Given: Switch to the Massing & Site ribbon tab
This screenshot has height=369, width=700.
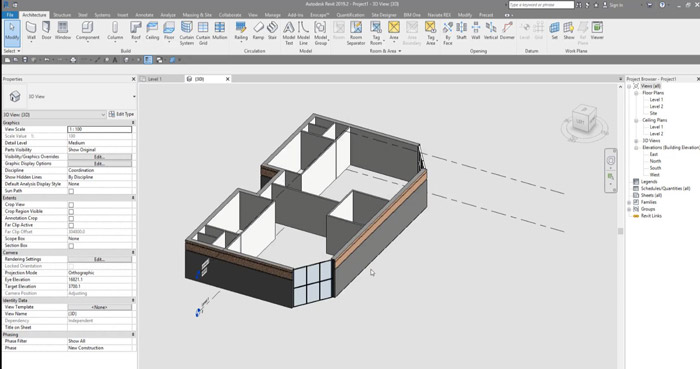Looking at the screenshot, I should (x=197, y=15).
